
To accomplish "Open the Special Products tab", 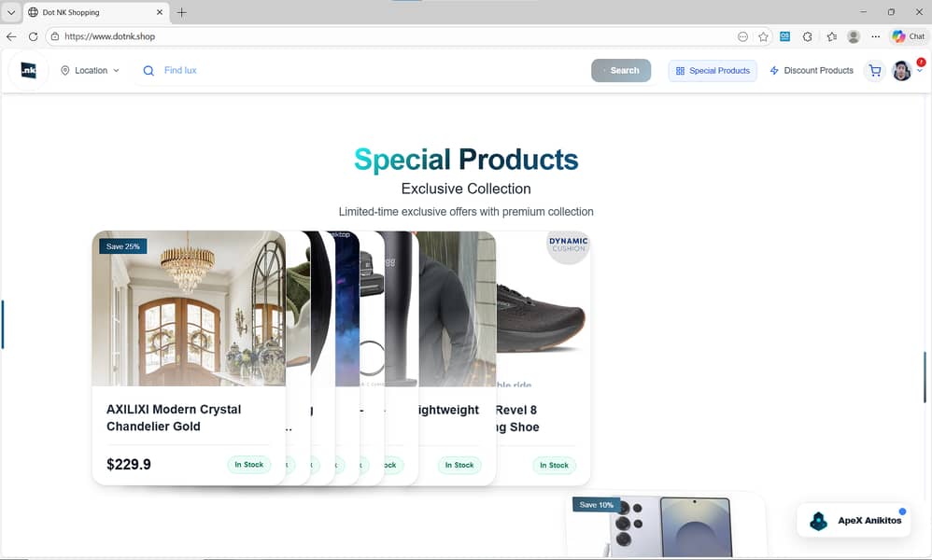I will click(x=713, y=70).
